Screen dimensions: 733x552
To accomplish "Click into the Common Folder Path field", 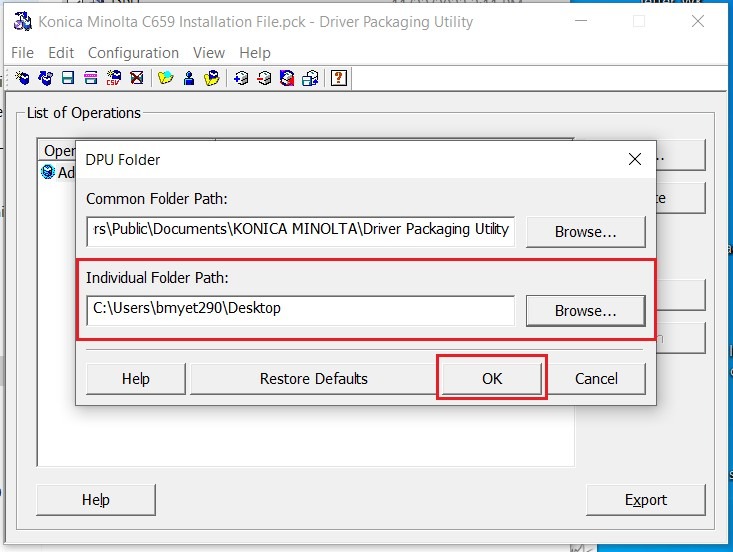I will coord(300,230).
